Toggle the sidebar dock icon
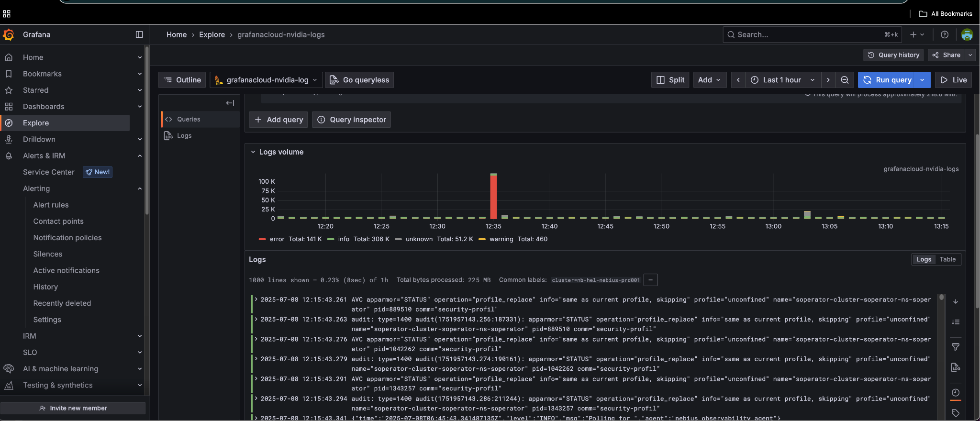Screen dimensions: 980x421 click(139, 34)
